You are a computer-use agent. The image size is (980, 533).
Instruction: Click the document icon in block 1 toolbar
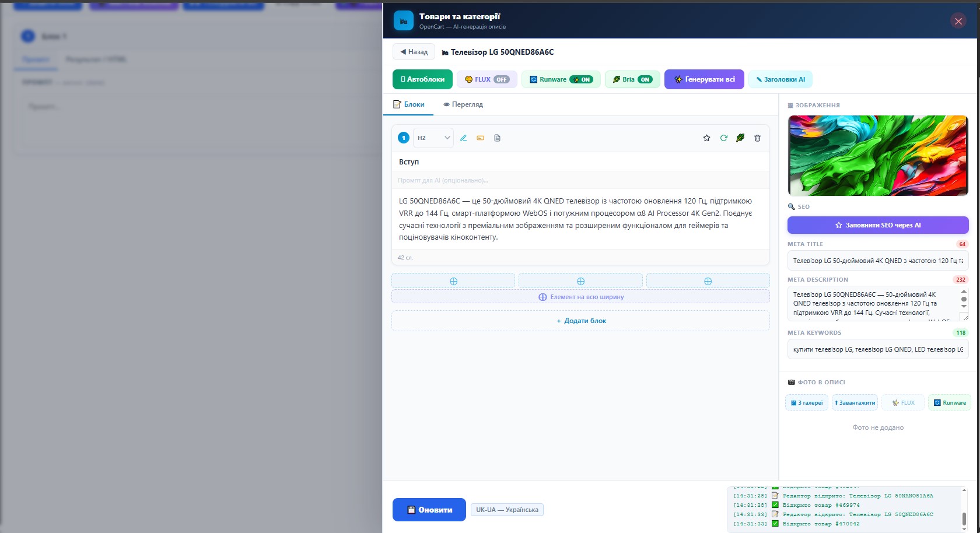(x=497, y=138)
